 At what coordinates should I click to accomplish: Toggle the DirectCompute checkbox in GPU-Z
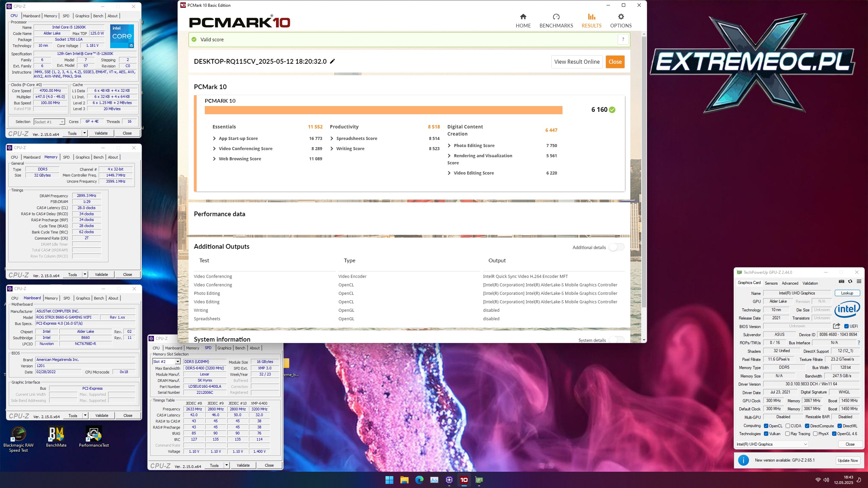pos(807,426)
